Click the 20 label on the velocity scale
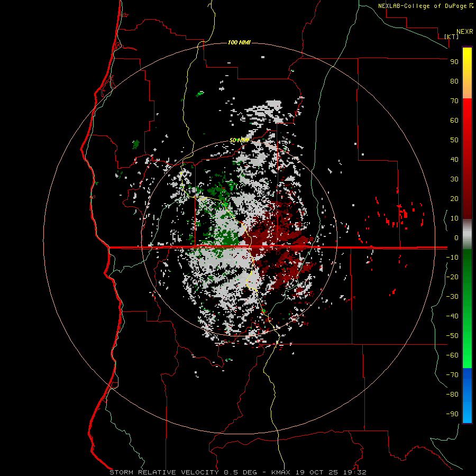The height and width of the screenshot is (476, 476). pyautogui.click(x=454, y=198)
